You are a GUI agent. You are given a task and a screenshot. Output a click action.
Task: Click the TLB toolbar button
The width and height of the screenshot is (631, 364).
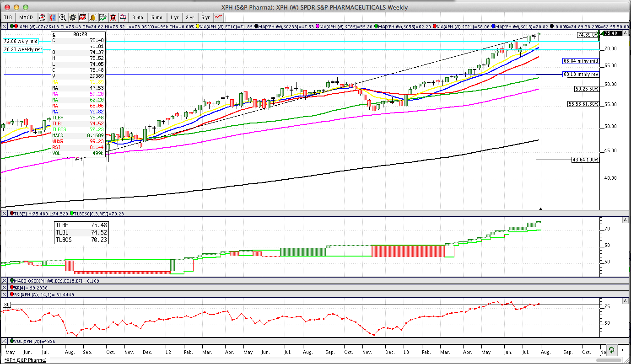click(x=8, y=17)
